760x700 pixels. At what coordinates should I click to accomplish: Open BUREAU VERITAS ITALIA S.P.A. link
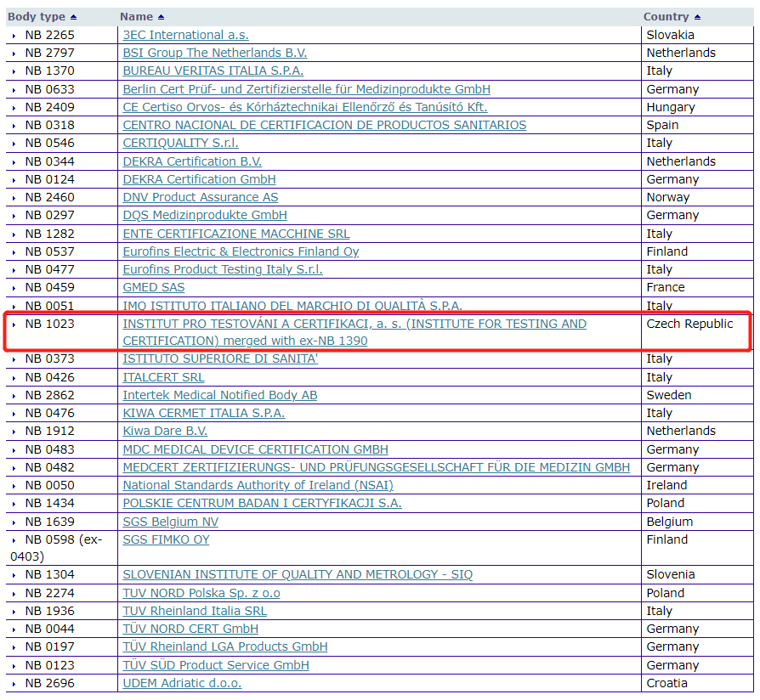point(213,71)
